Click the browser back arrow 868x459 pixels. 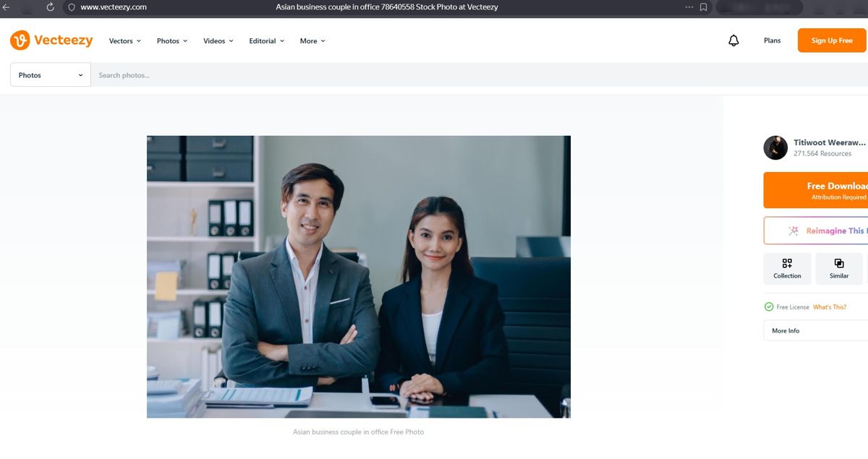click(7, 7)
